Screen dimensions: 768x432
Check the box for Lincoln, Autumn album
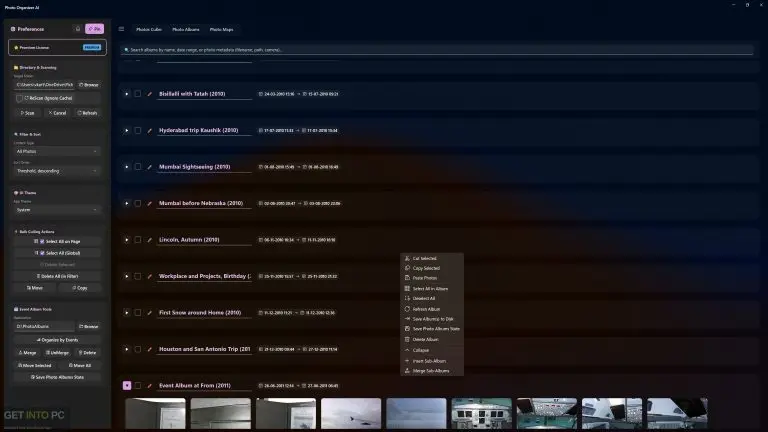[138, 240]
